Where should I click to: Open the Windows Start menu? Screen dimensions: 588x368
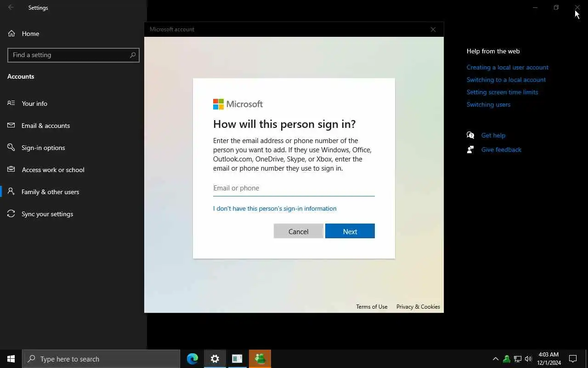11,359
